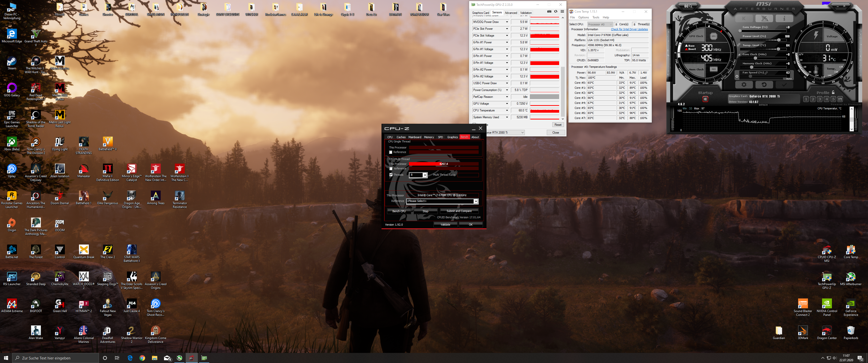Expand the CPU Temperature sensor dropdown
Viewport: 868px width, 363px height.
[x=507, y=110]
